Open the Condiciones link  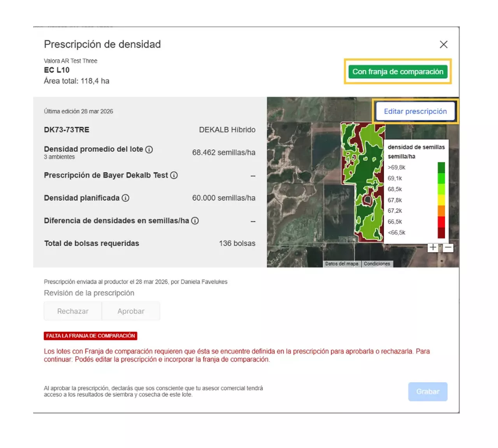[377, 264]
